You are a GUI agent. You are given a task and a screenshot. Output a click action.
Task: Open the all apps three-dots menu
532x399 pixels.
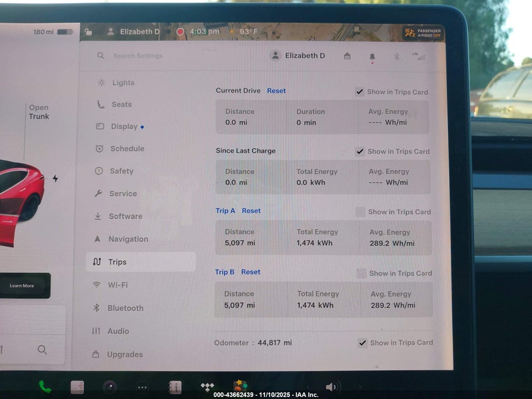[x=143, y=387]
